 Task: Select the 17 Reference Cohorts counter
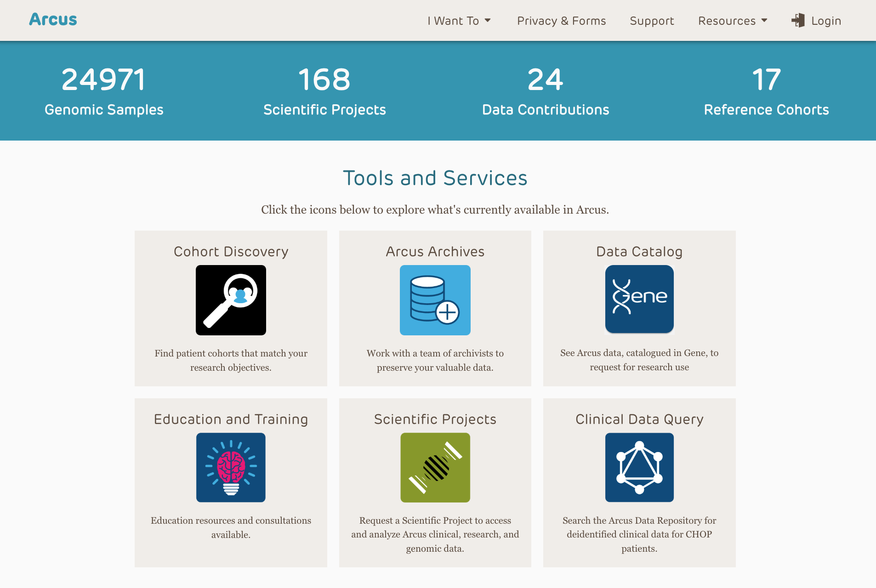pyautogui.click(x=766, y=91)
